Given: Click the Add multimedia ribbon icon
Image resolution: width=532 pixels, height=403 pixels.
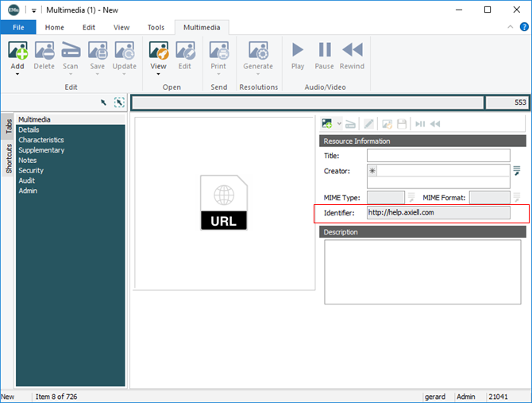Looking at the screenshot, I should click(17, 52).
